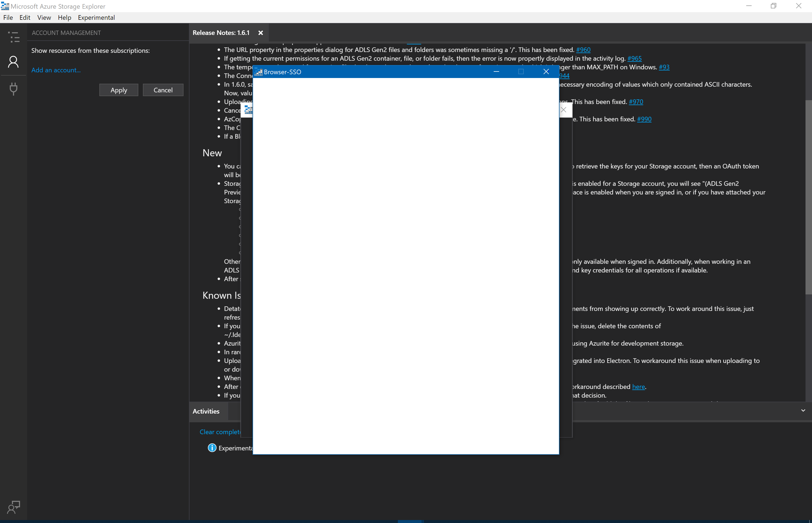
Task: Send feedback using the bottom-left feedback icon
Action: point(14,507)
